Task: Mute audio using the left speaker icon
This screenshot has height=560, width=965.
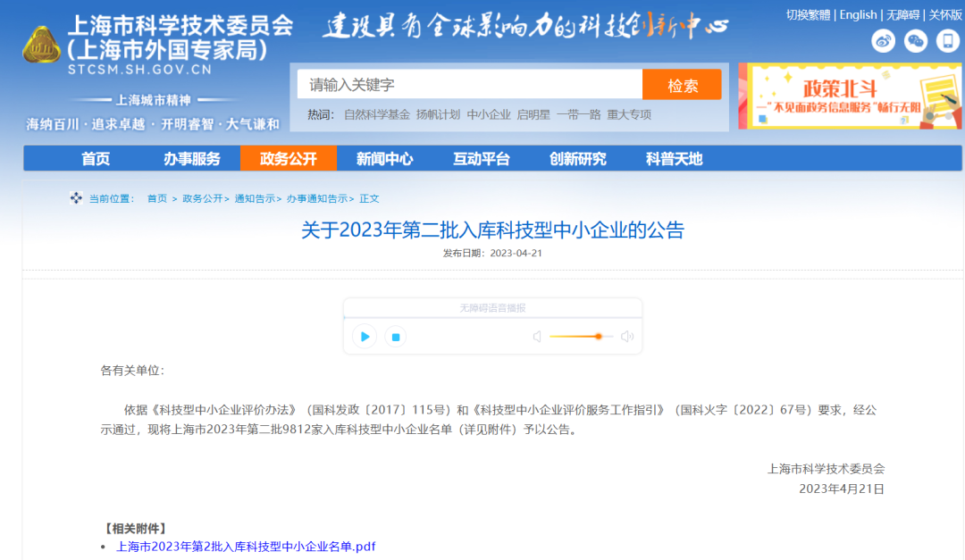Action: click(x=537, y=336)
